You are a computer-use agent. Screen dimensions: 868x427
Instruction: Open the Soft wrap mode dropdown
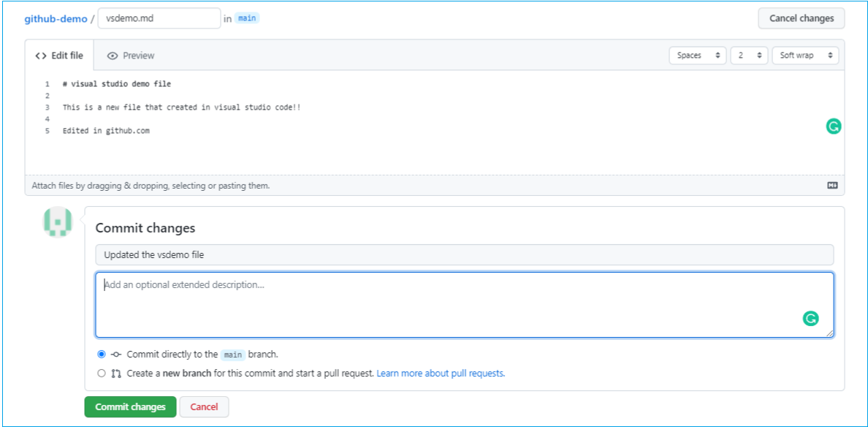(x=805, y=56)
